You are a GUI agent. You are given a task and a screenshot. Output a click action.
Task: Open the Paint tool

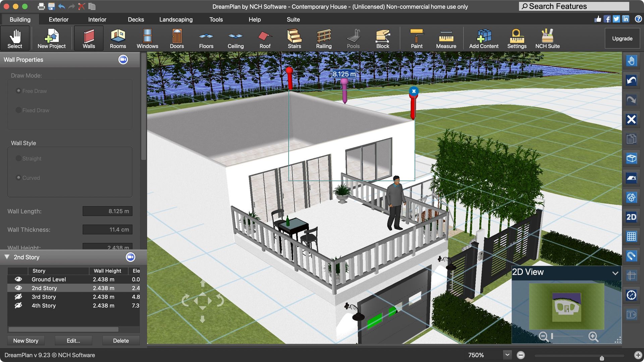click(x=417, y=38)
